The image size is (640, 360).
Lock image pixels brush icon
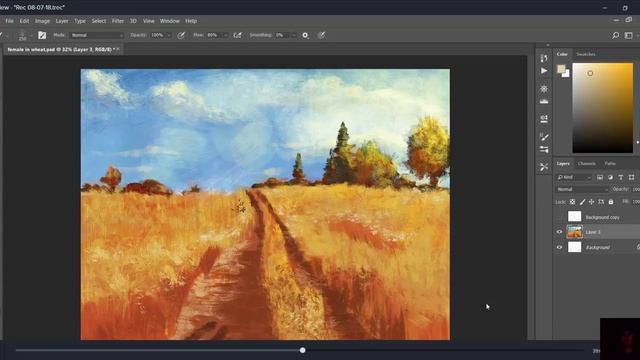(x=582, y=202)
